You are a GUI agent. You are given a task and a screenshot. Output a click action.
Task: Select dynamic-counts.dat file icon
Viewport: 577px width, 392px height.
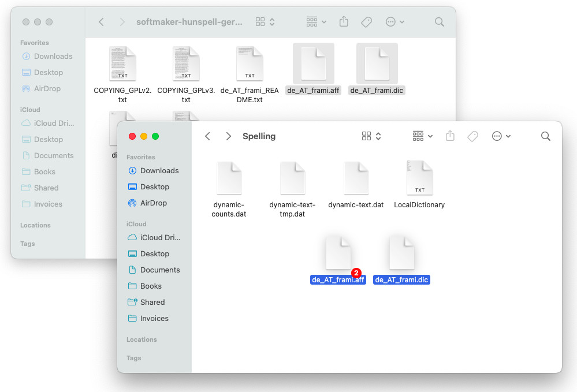(229, 178)
